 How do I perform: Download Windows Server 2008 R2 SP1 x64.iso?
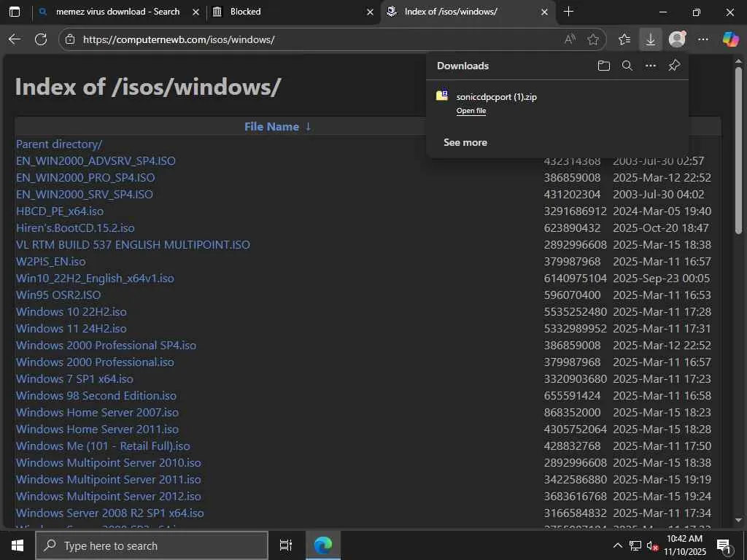[110, 513]
